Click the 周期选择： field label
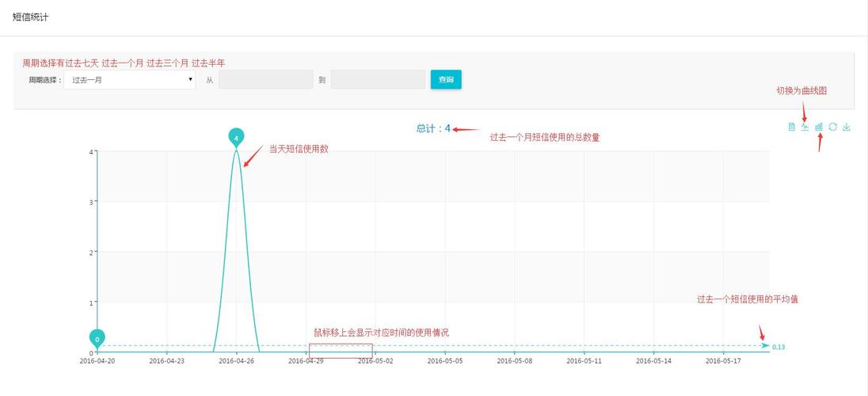This screenshot has height=396, width=868. pyautogui.click(x=45, y=80)
